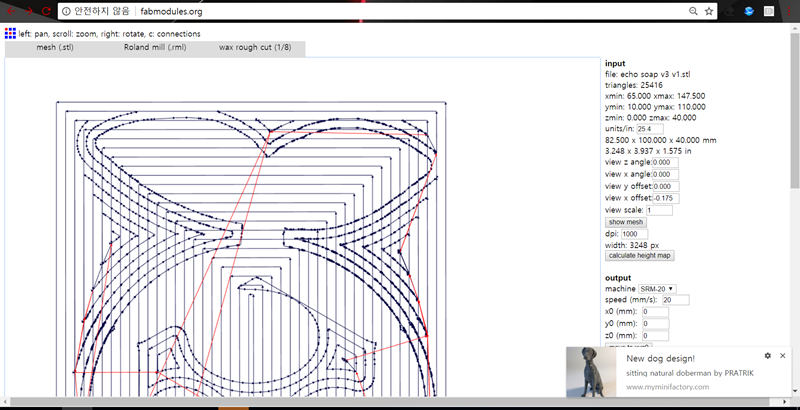Click the 'New dog design!' notification title
Screen dimensions: 800x410
pos(660,359)
